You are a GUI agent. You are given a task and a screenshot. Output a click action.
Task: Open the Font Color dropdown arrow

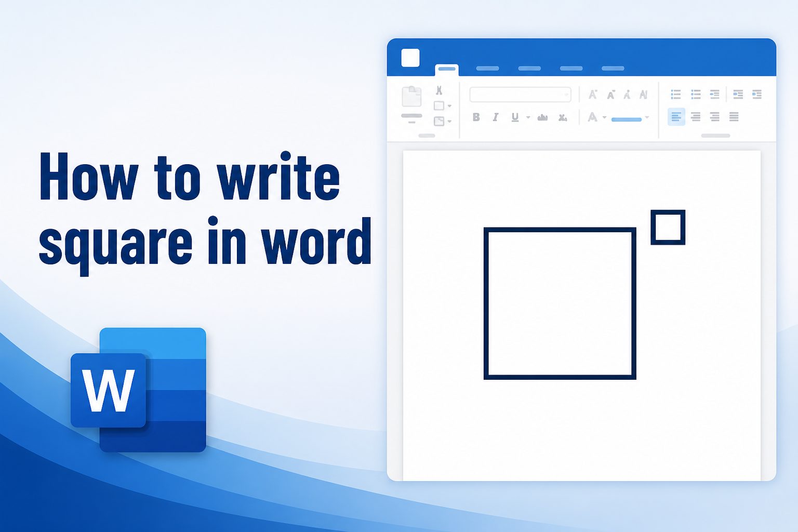(x=604, y=117)
